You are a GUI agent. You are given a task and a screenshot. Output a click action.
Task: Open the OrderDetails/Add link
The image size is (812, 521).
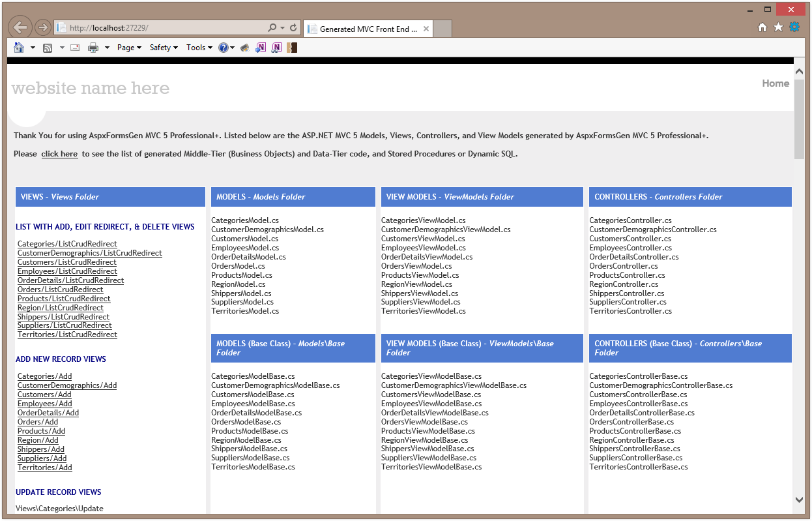point(48,413)
